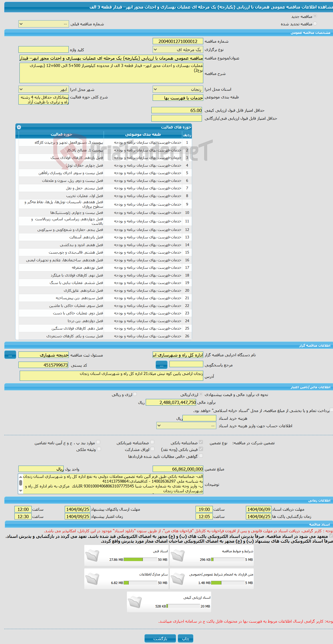This screenshot has width=333, height=644.
Task: Toggle وثیقه ملکی checkbox
Action: click(x=99, y=449)
